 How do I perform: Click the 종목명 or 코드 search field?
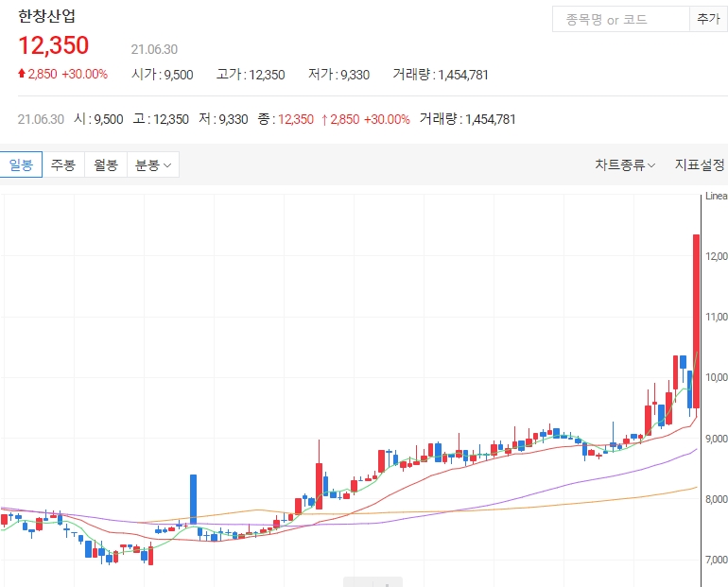pyautogui.click(x=621, y=19)
